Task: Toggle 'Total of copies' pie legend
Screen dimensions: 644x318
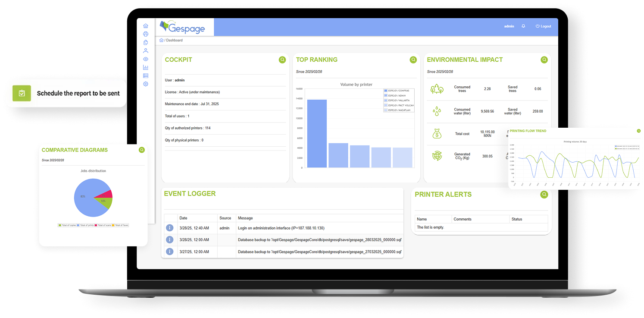Action: click(x=67, y=225)
